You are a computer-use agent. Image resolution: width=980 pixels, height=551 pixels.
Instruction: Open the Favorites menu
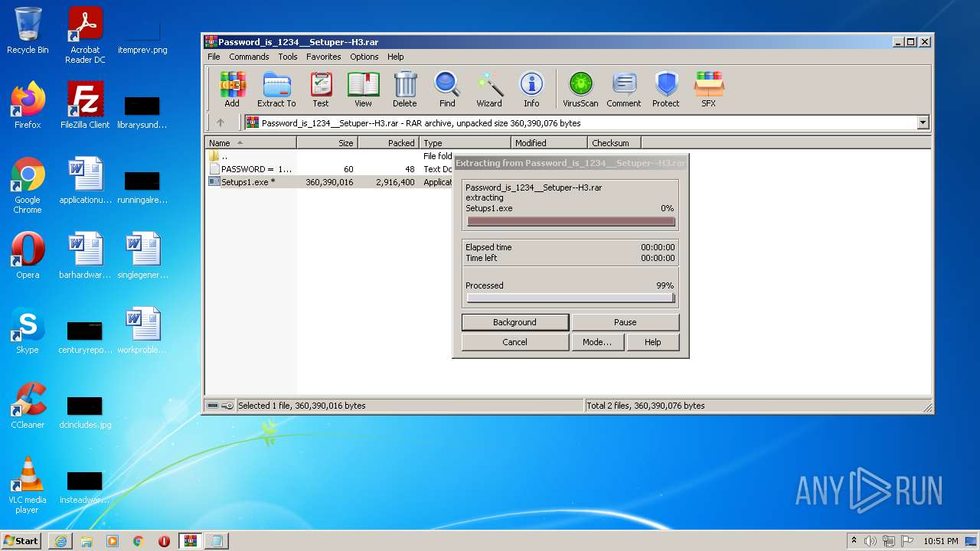click(x=324, y=57)
